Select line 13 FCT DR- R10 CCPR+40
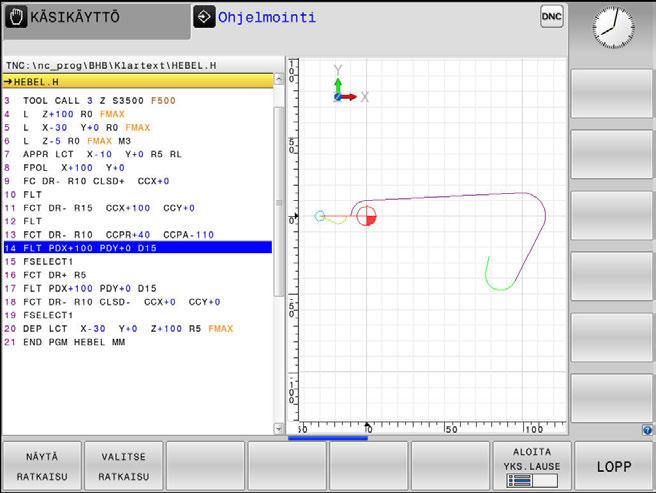This screenshot has width=656, height=493. (x=138, y=235)
